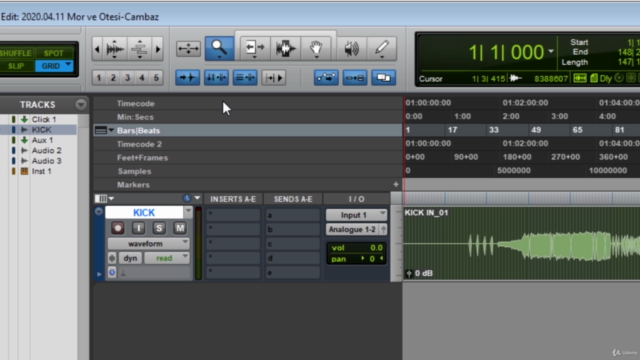This screenshot has height=360, width=640.
Task: Toggle Insertion Follows Playback
Action: coord(273,78)
